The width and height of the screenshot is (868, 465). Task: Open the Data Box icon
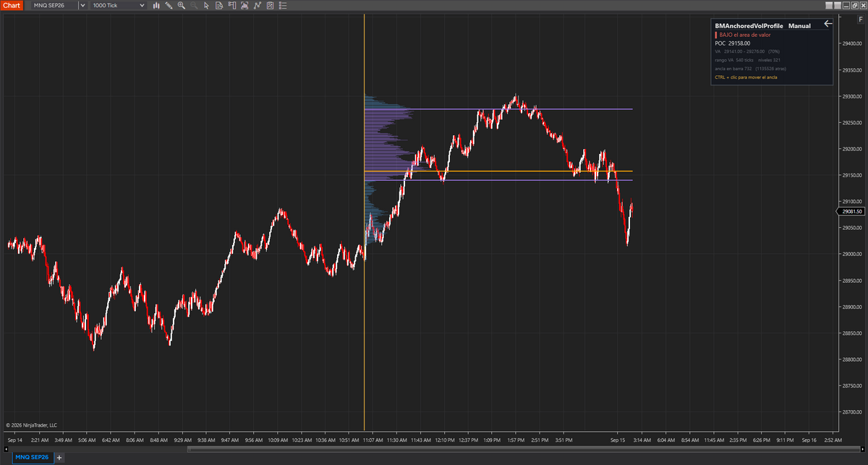coord(219,5)
